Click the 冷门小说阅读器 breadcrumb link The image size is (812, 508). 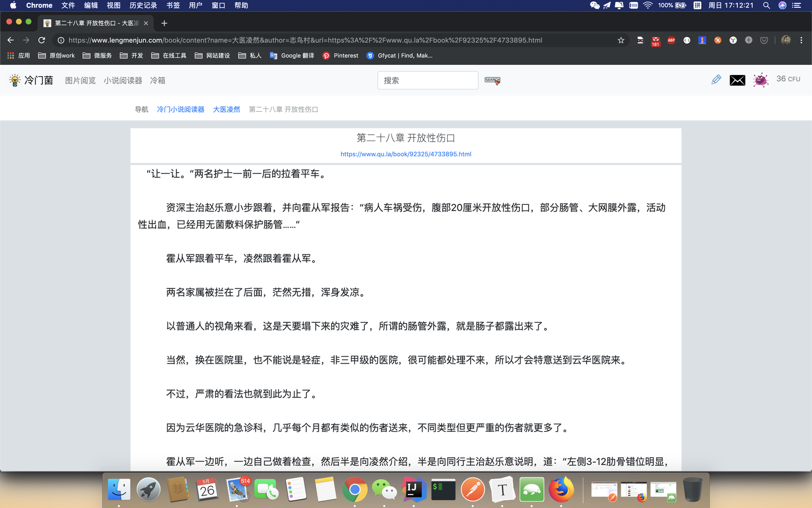click(180, 110)
